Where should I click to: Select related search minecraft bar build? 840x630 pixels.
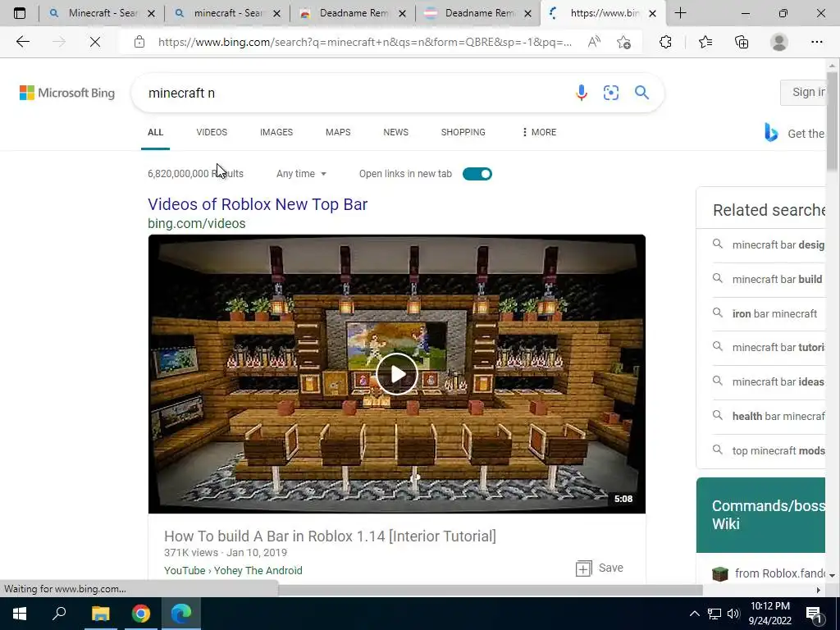(769, 279)
